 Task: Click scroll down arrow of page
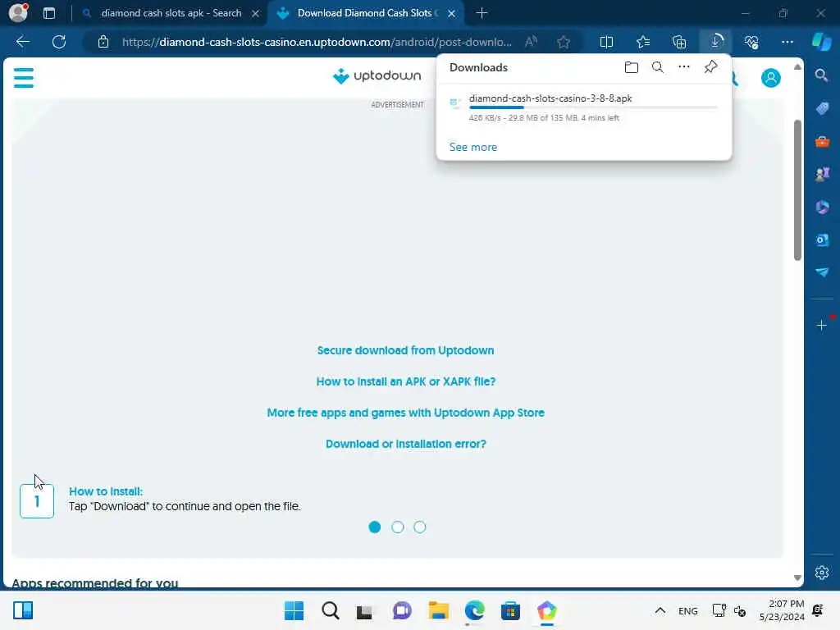[x=797, y=577]
